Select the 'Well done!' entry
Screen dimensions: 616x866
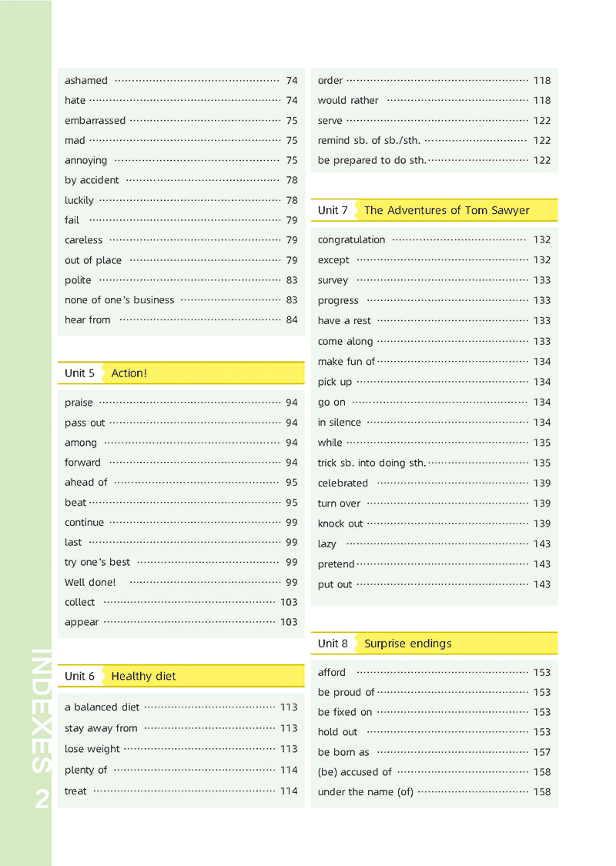(90, 583)
